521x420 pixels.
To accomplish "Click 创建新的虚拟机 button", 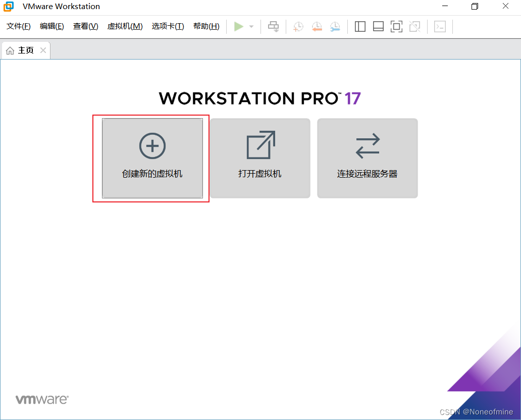I will tap(151, 158).
